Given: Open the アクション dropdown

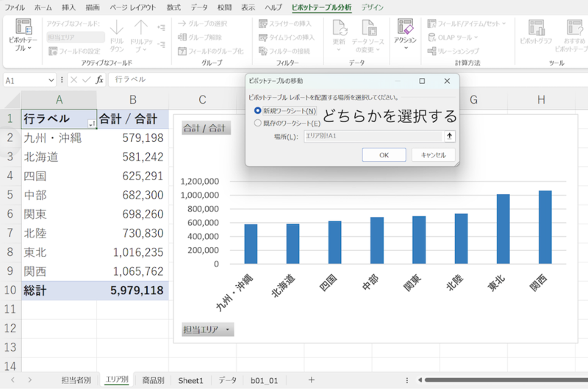Looking at the screenshot, I should click(x=405, y=35).
